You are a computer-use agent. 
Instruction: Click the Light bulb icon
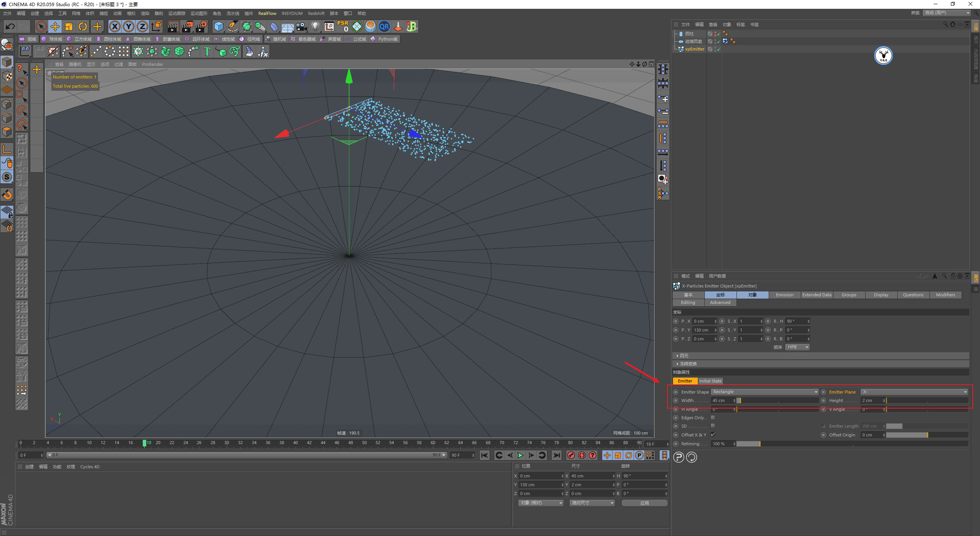click(x=315, y=26)
